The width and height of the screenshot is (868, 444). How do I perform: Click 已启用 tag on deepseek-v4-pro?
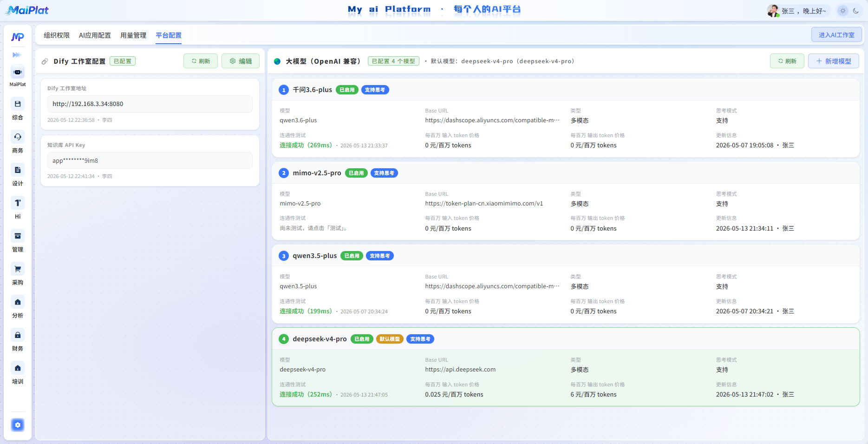pyautogui.click(x=362, y=339)
